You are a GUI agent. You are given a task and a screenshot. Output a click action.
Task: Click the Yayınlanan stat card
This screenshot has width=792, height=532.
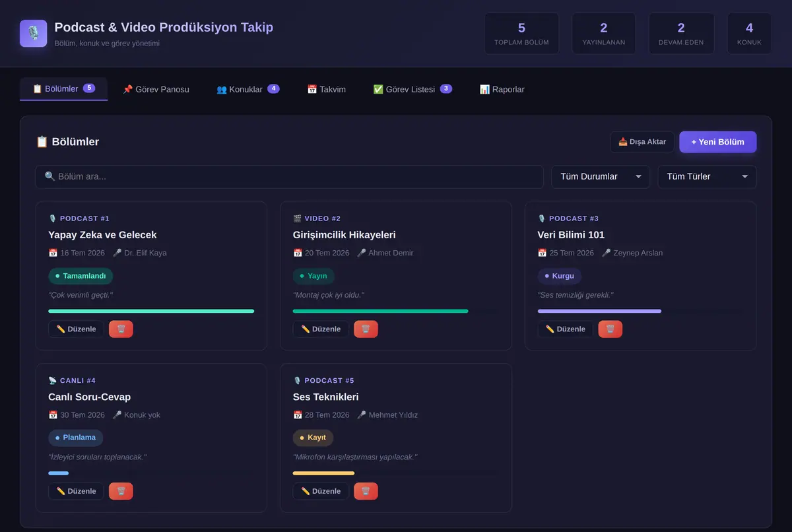point(604,34)
